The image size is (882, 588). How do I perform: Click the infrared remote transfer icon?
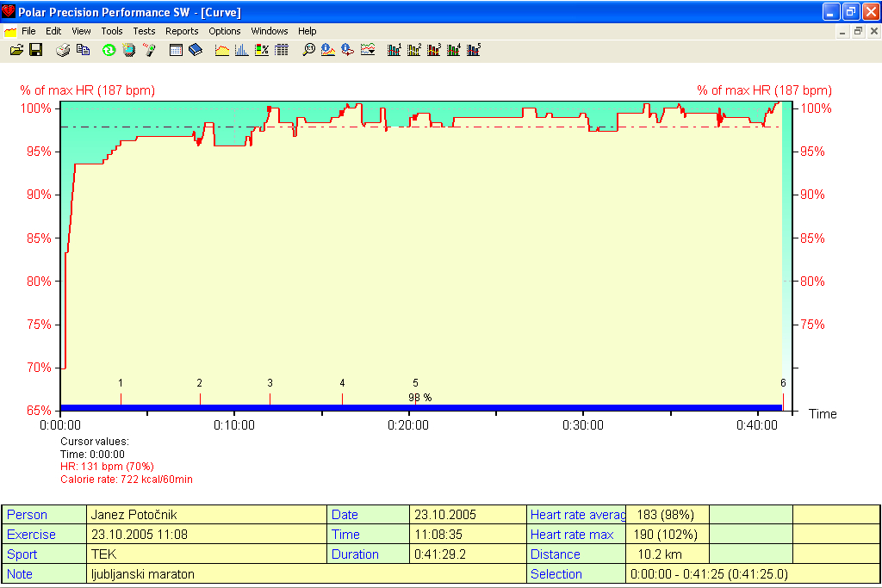click(x=149, y=50)
